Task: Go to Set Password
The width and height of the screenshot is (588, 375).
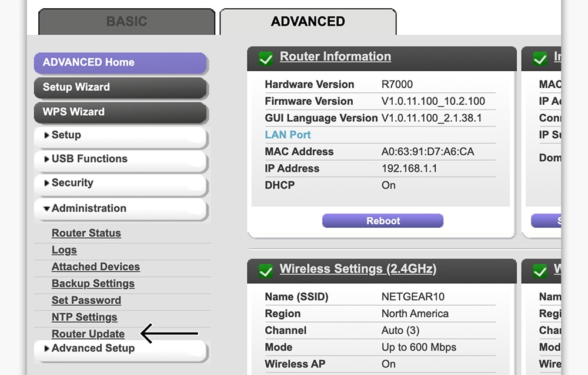Action: pyautogui.click(x=86, y=300)
